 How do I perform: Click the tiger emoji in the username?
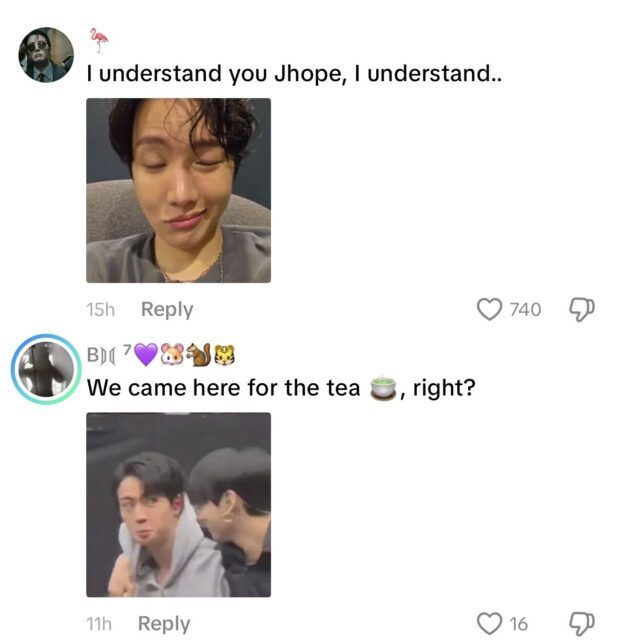[x=225, y=354]
